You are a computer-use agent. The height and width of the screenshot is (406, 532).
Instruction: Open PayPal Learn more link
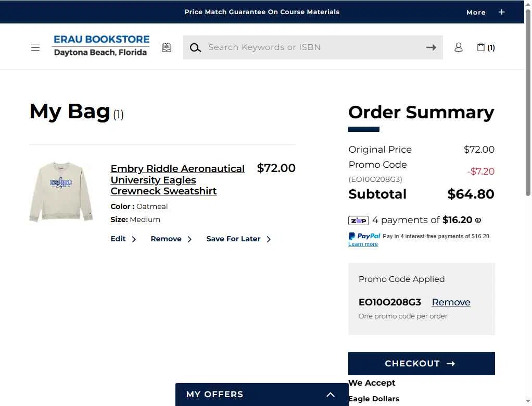coord(363,244)
